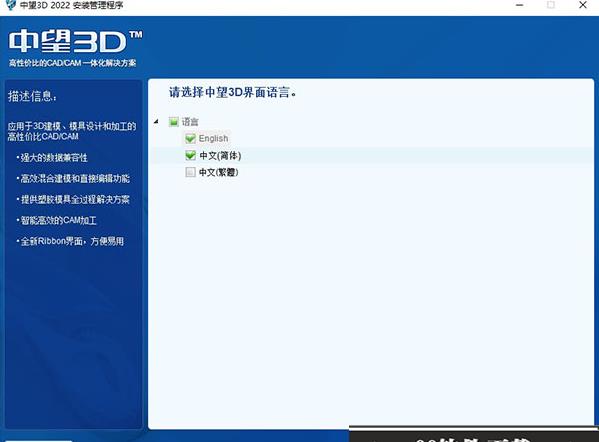The image size is (599, 442).
Task: Uncheck the 中文(简体) checkbox
Action: pyautogui.click(x=190, y=155)
